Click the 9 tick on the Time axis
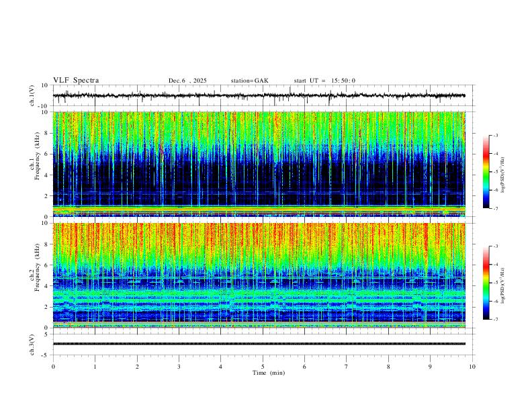This screenshot has height=411, width=532. click(430, 367)
